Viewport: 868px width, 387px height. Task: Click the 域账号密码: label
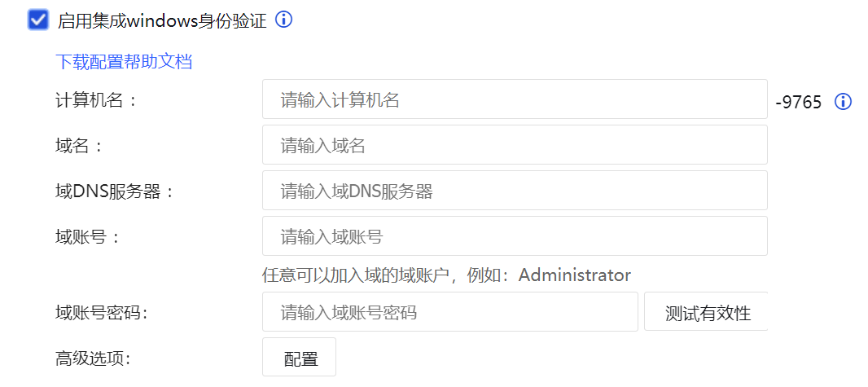coord(102,312)
